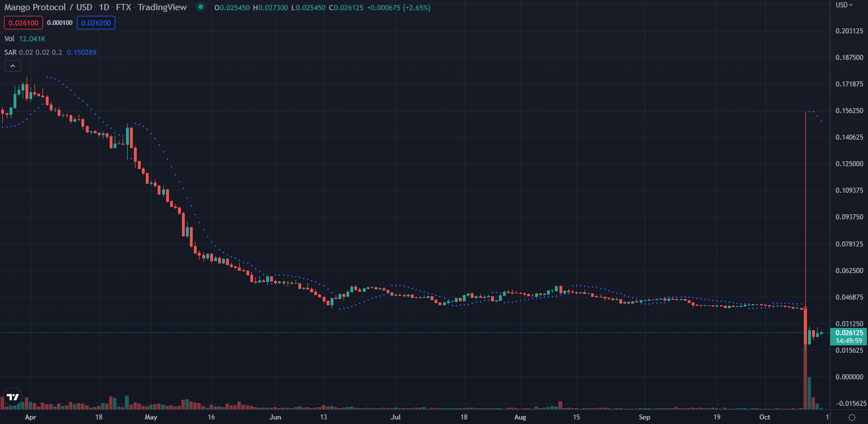Viewport: 868px width, 424px height.
Task: Click the change value +0.000675 (+2.65%)
Action: [x=398, y=8]
